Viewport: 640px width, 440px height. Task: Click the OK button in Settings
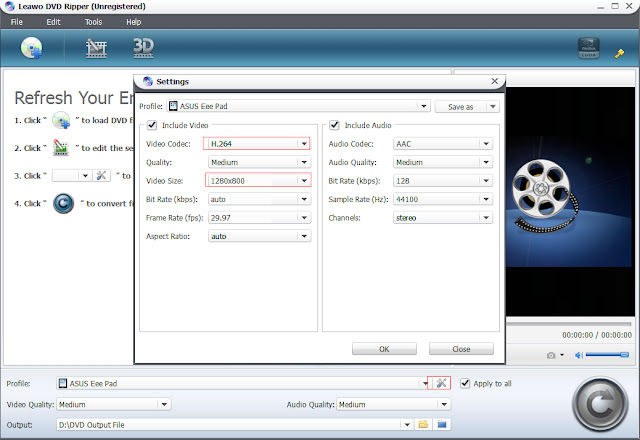click(x=384, y=349)
